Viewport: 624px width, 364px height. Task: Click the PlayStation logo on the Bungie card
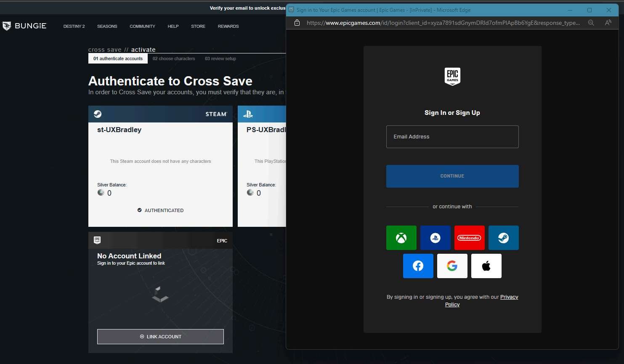click(x=248, y=114)
